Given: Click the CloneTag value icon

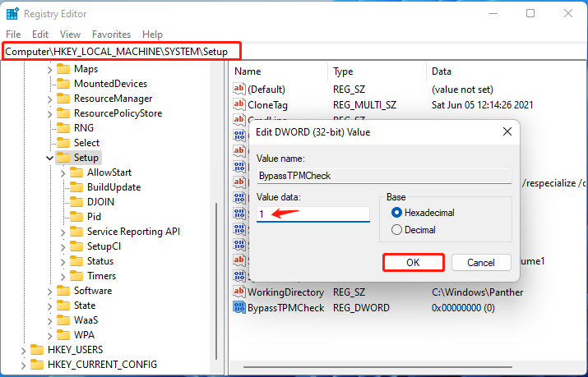Looking at the screenshot, I should tap(240, 104).
